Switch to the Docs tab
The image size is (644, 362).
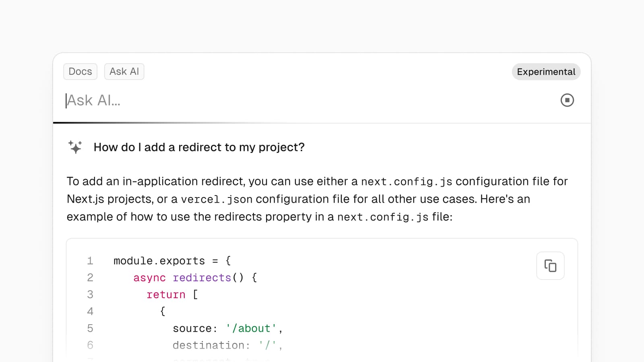click(80, 72)
